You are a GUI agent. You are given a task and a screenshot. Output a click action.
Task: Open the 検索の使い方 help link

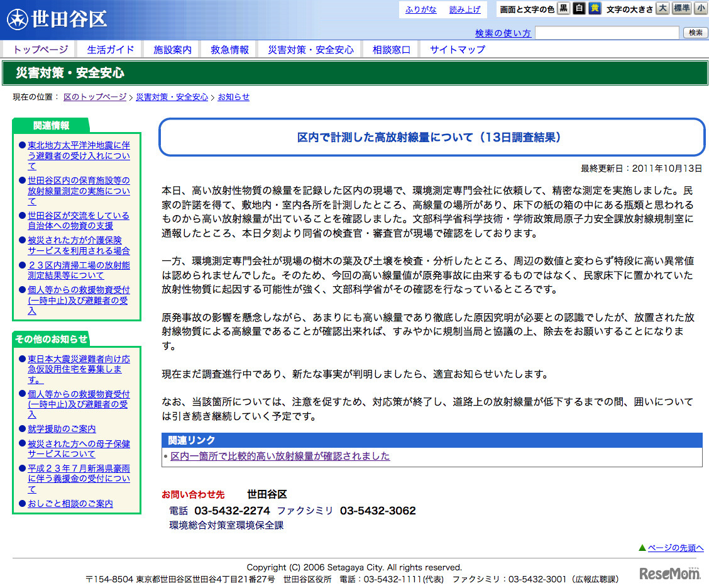[503, 33]
